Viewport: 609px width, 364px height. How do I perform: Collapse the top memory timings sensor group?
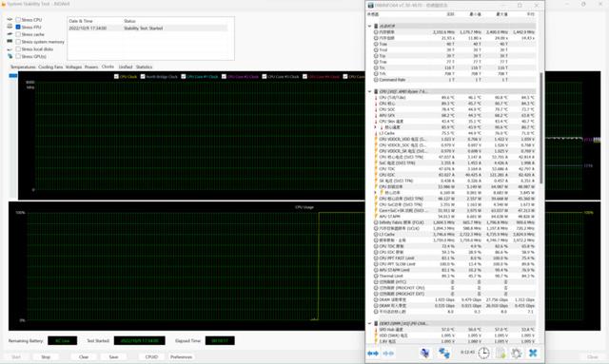(369, 26)
